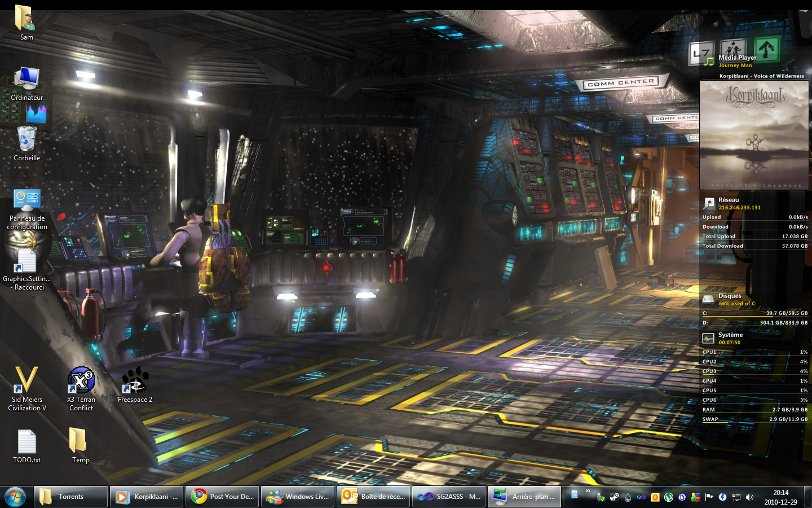The height and width of the screenshot is (508, 812).
Task: Click the CPU6 usage row
Action: pos(755,400)
